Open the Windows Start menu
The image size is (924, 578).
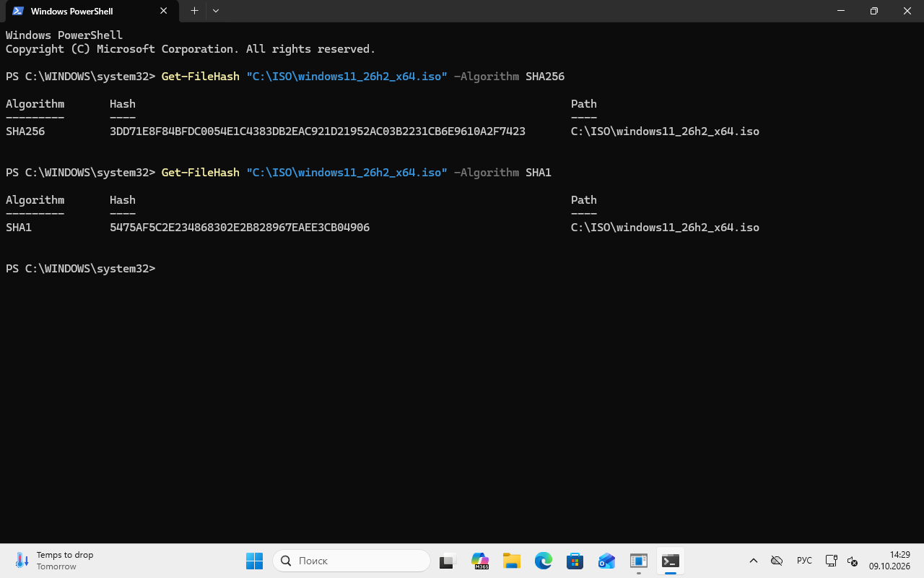coord(254,561)
